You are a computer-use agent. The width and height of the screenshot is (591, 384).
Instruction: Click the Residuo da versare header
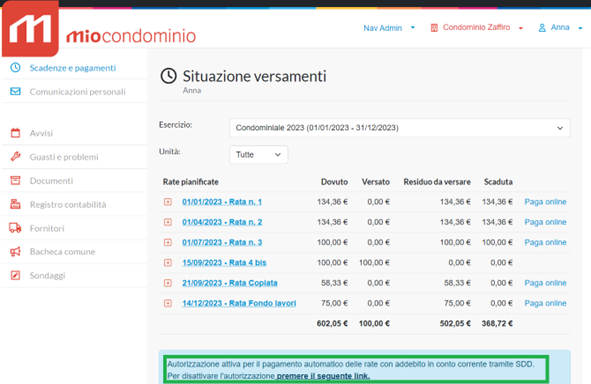tap(437, 182)
